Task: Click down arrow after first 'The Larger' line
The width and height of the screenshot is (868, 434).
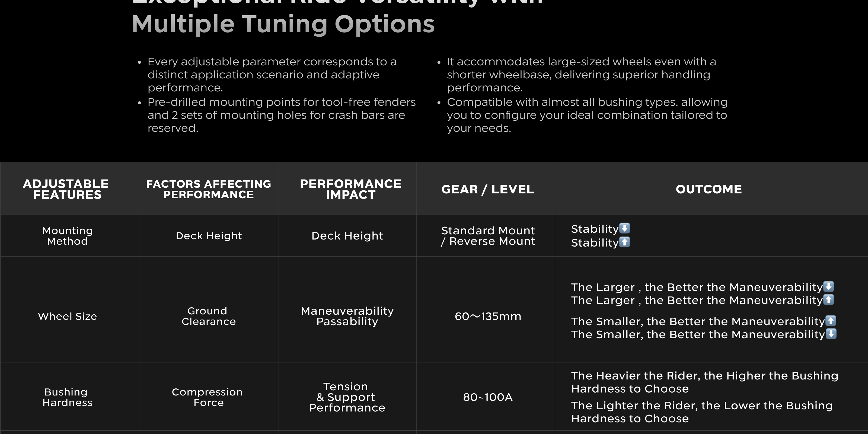Action: (x=828, y=286)
